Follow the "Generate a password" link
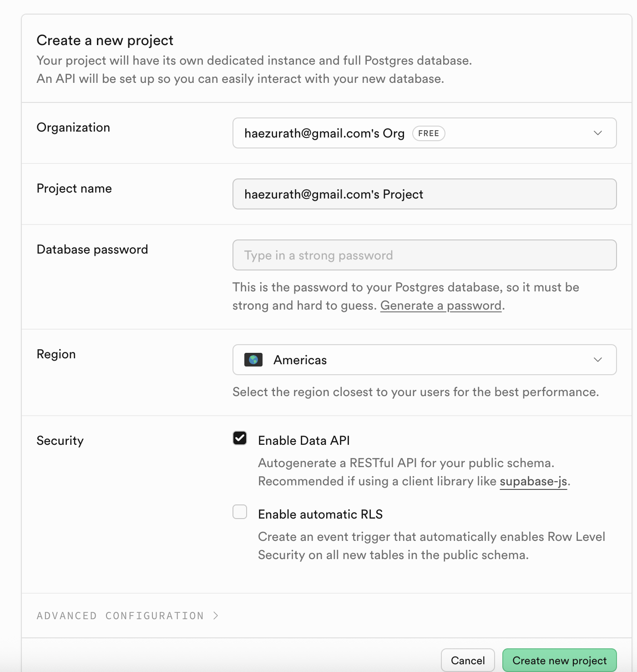Image resolution: width=637 pixels, height=672 pixels. pos(440,305)
